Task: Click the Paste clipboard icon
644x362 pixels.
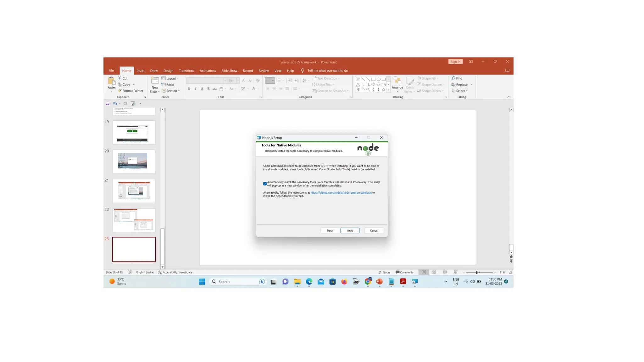Action: tap(111, 81)
